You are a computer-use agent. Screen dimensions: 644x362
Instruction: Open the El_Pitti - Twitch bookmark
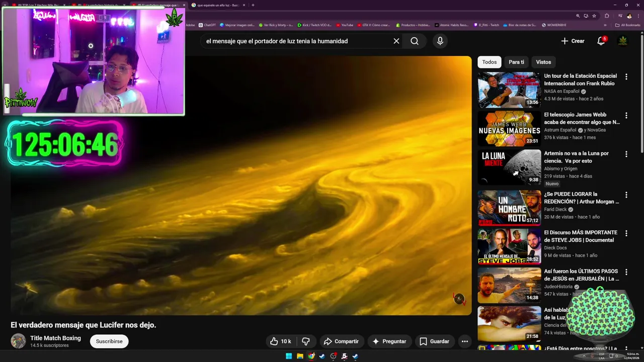[487, 25]
